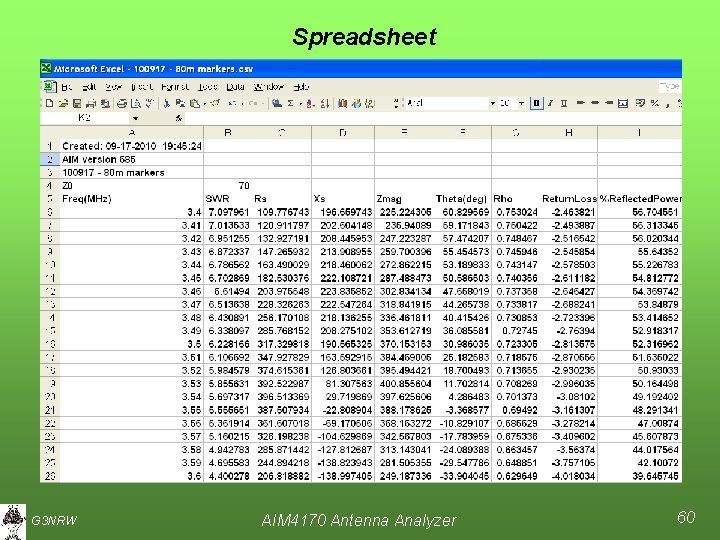This screenshot has height=540, width=720.
Task: Toggle Bold formatting button
Action: (x=536, y=103)
